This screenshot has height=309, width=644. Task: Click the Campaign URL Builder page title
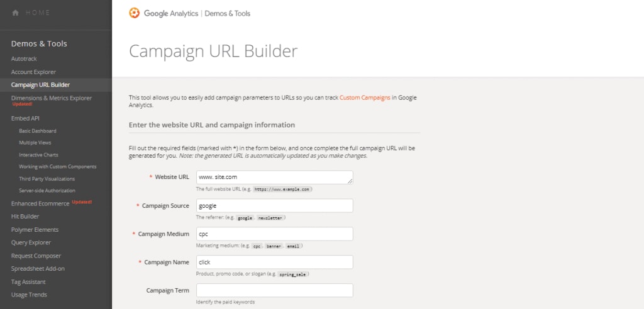(213, 51)
